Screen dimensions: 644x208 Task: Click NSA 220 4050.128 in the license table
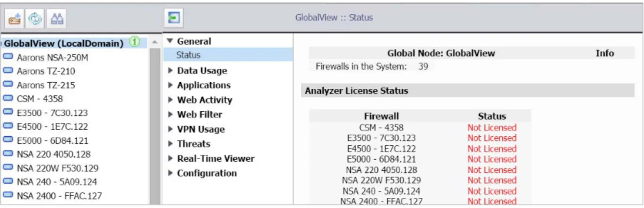382,170
